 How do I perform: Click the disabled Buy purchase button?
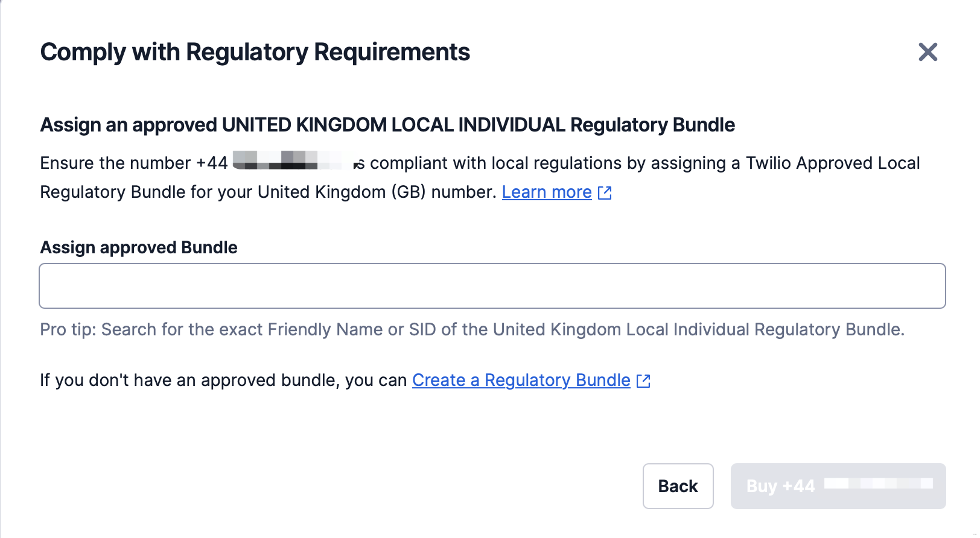pos(838,486)
